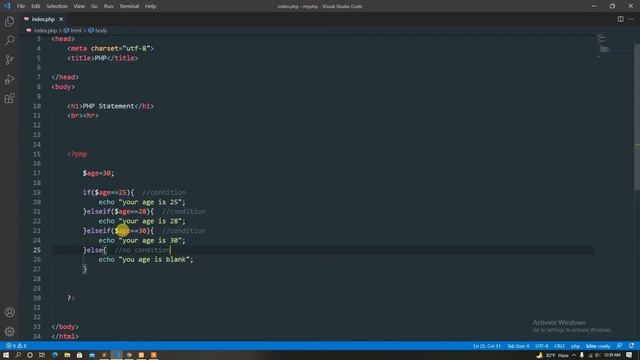
Task: Click the clock in system tray
Action: pyautogui.click(x=612, y=355)
